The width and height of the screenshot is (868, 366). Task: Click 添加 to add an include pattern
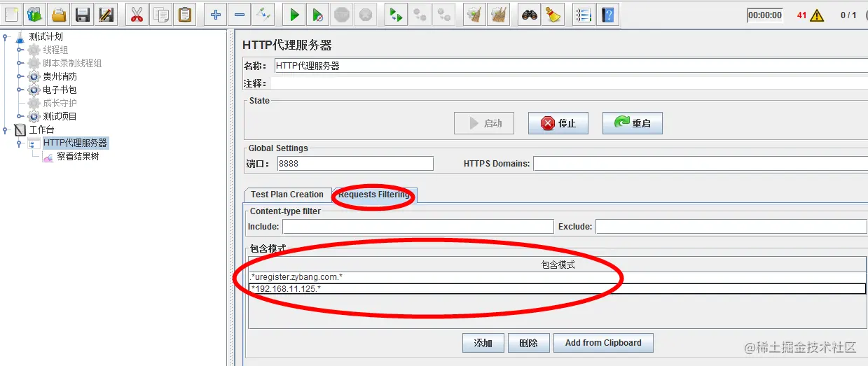[483, 343]
